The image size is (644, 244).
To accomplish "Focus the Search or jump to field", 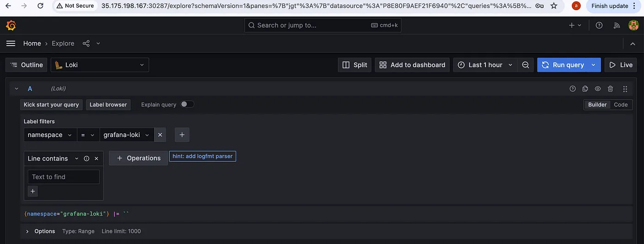I will coord(322,25).
